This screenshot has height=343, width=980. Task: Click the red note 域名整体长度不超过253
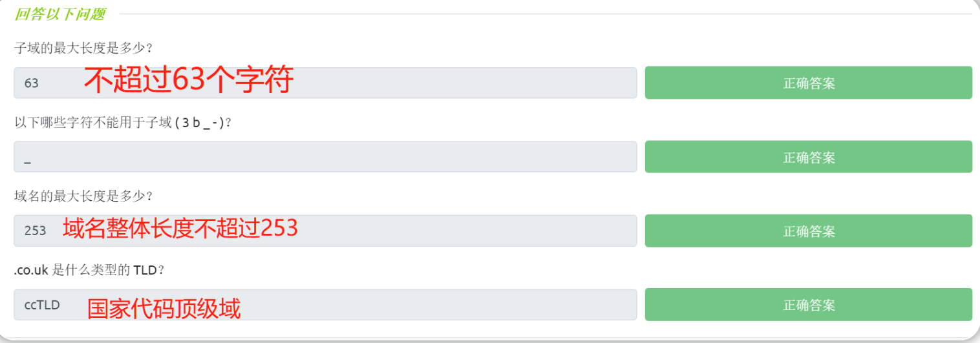[x=180, y=228]
